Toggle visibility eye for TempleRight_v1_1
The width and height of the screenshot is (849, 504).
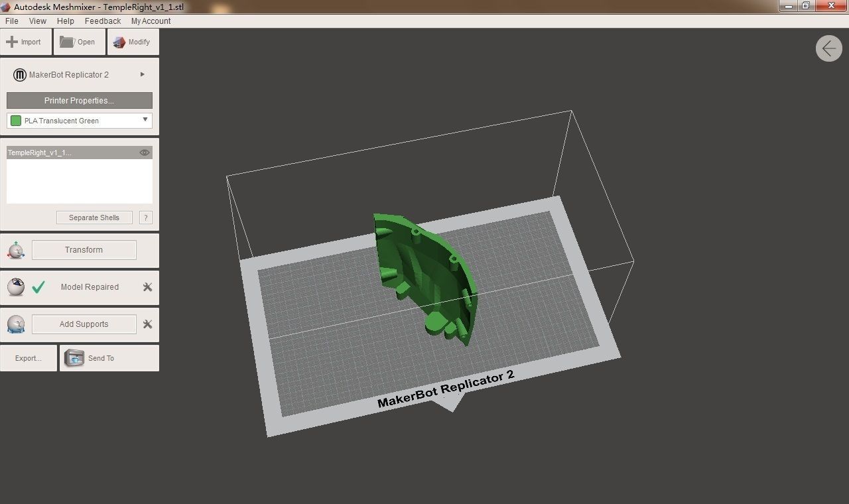pos(145,153)
